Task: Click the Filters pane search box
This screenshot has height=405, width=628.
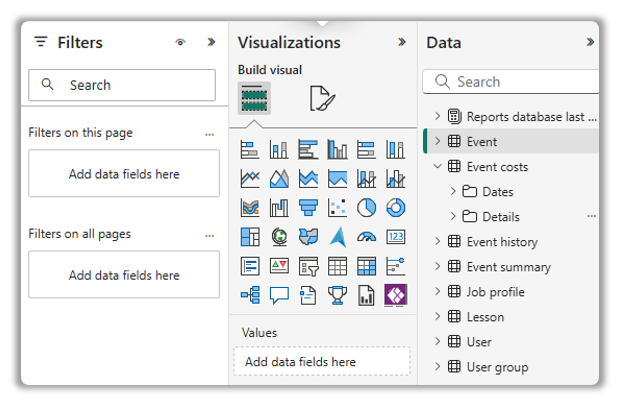Action: [122, 85]
